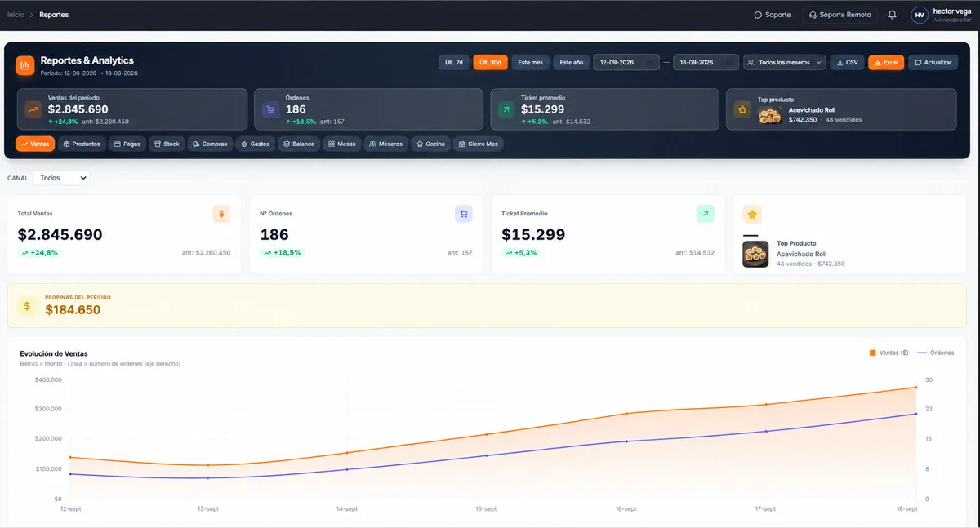Viewport: 980px width, 528px height.
Task: Edit the start date 12-09-2026 field
Action: (626, 63)
